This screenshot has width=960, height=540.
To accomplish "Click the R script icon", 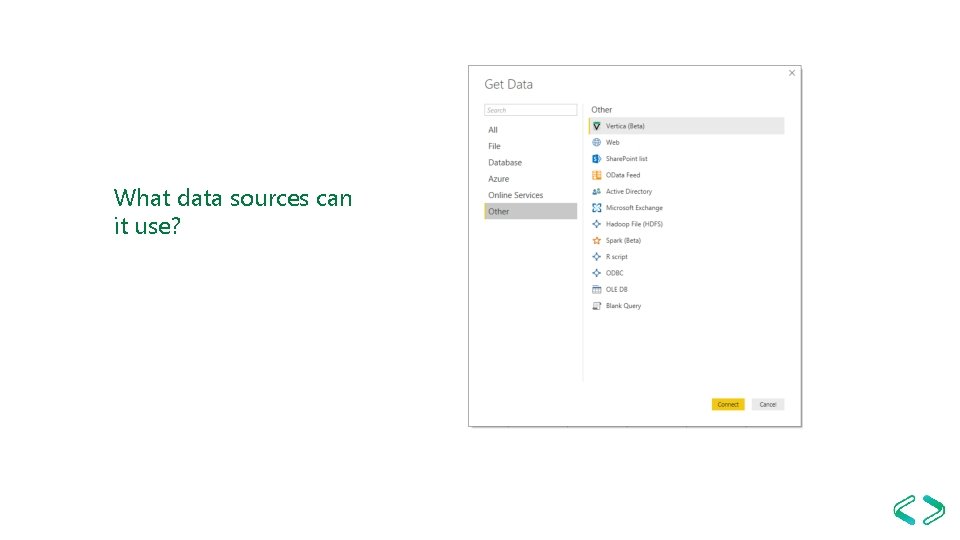I will point(596,257).
